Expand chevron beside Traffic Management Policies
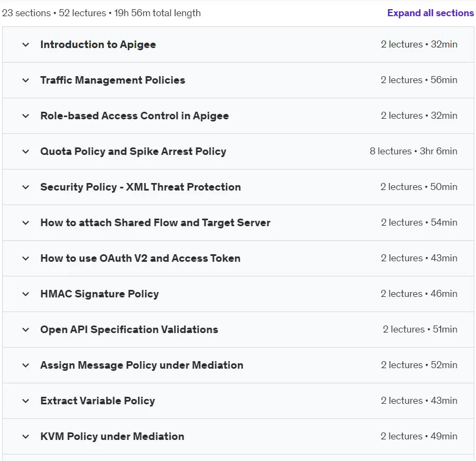This screenshot has height=461, width=476. (26, 80)
